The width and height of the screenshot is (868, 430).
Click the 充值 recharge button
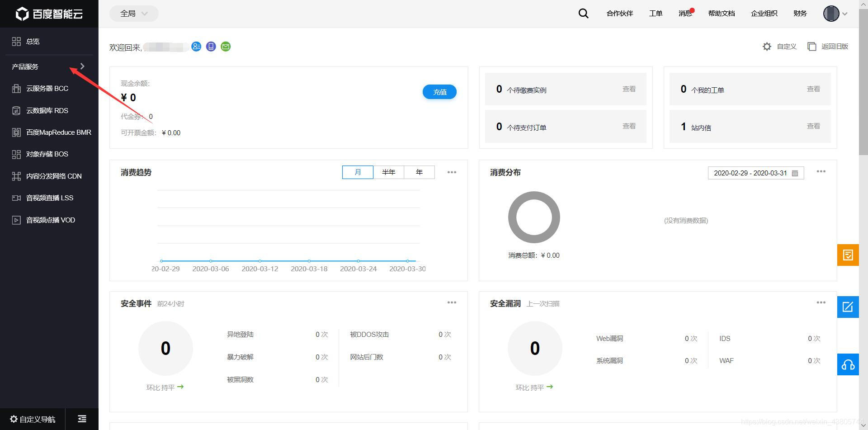[x=439, y=92]
